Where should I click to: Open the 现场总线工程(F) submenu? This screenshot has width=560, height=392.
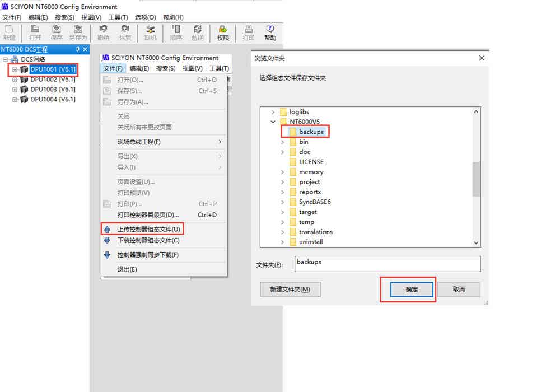point(164,142)
